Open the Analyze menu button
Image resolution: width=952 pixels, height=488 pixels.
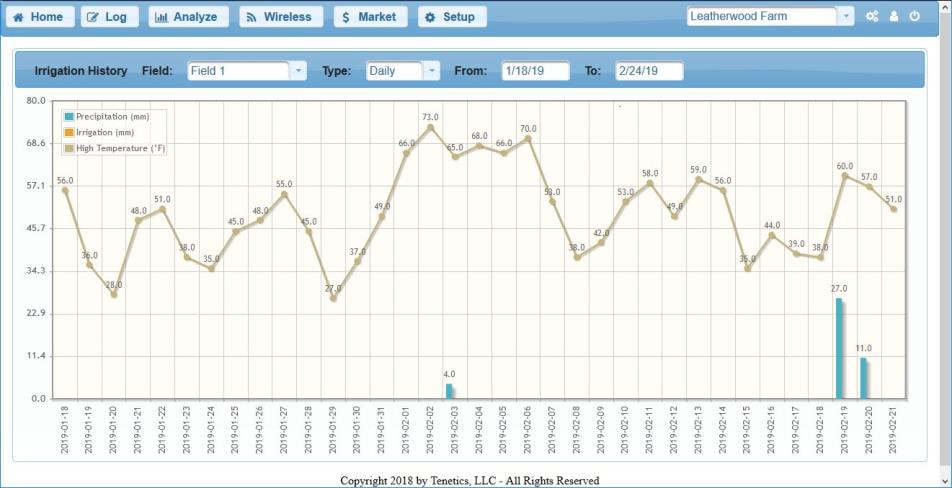click(x=188, y=17)
